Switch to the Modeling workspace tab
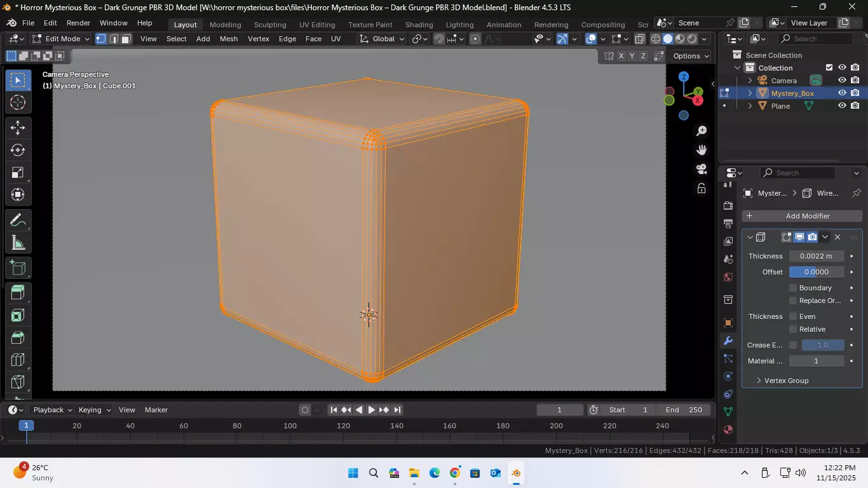Image resolution: width=868 pixels, height=488 pixels. coord(226,24)
